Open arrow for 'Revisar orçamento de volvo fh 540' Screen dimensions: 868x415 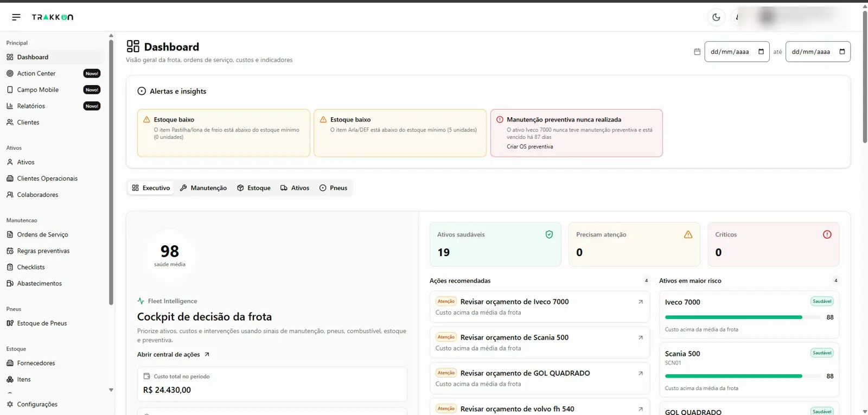tap(641, 409)
